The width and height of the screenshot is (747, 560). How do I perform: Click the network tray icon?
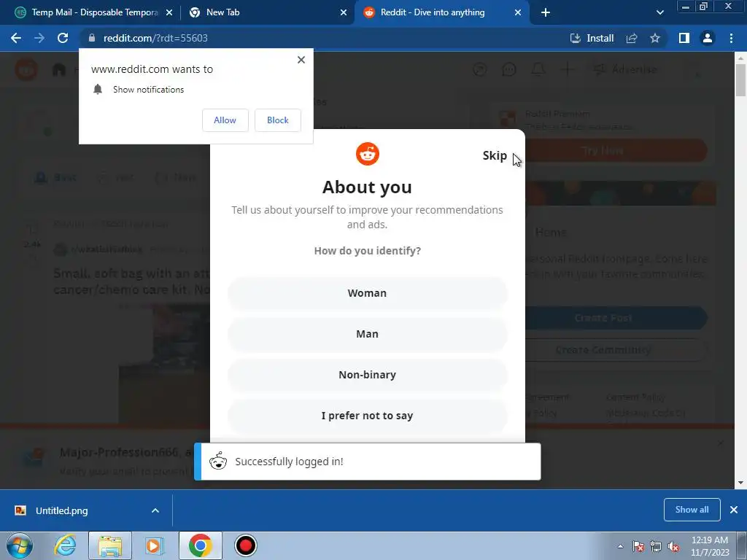(x=656, y=546)
